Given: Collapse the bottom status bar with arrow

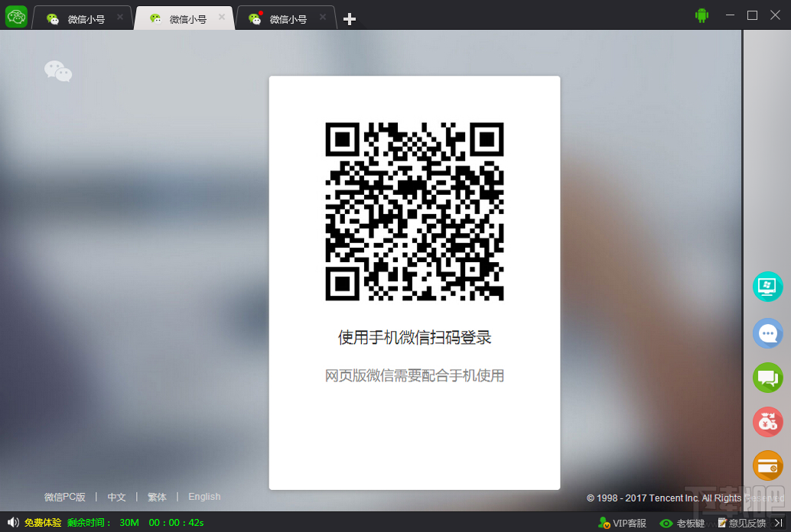Looking at the screenshot, I should click(x=780, y=523).
